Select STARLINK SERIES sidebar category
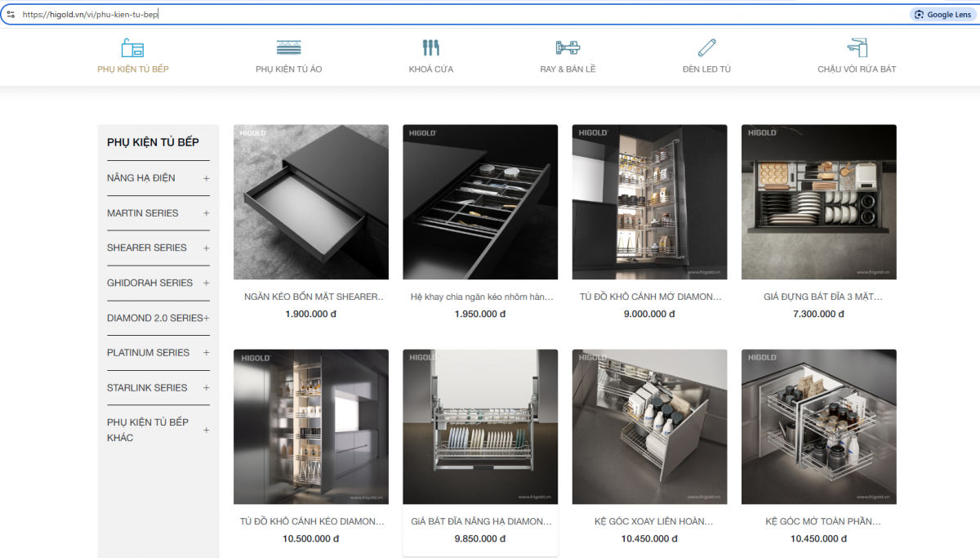The width and height of the screenshot is (980, 558). [x=147, y=388]
